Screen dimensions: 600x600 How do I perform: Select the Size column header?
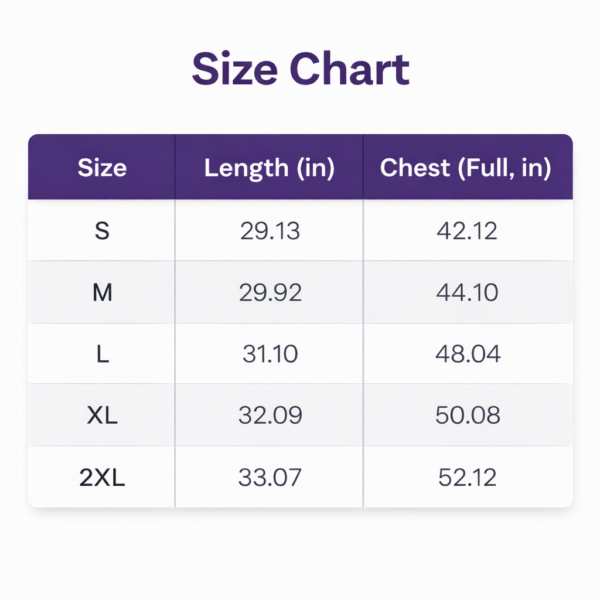pos(102,167)
